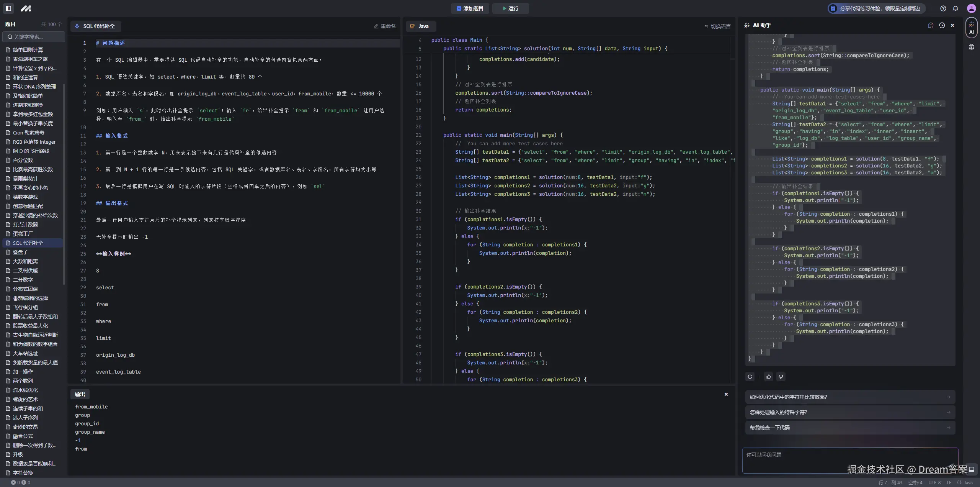The height and width of the screenshot is (487, 980).
Task: Toggle the AI assistant side button
Action: (x=971, y=28)
